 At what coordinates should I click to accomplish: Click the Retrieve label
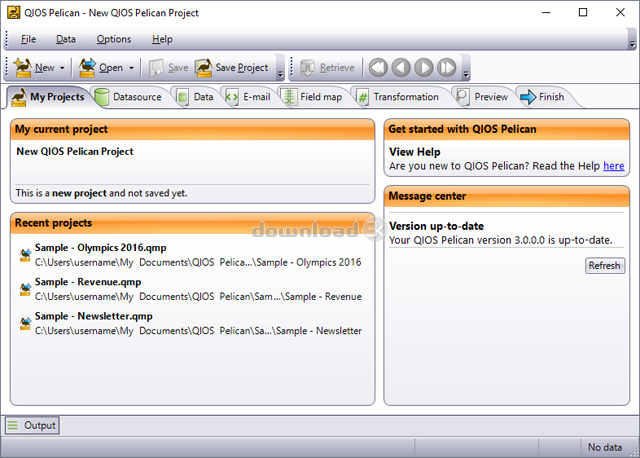coord(337,68)
